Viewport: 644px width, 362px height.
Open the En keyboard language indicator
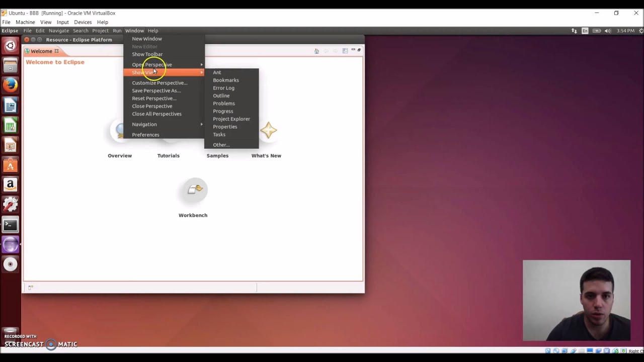pos(585,31)
